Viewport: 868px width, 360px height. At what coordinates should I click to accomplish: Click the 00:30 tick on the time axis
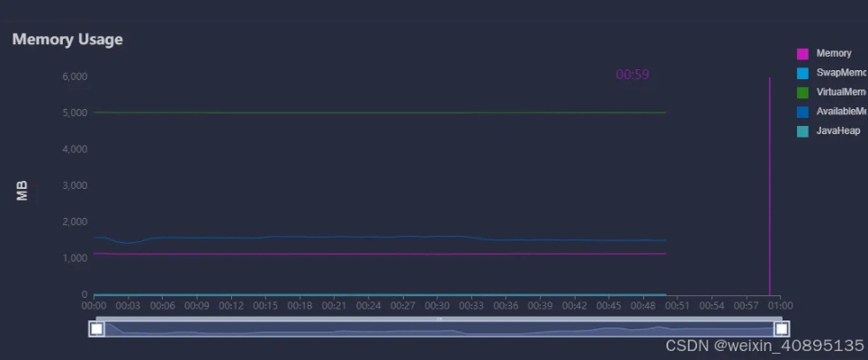coord(437,306)
